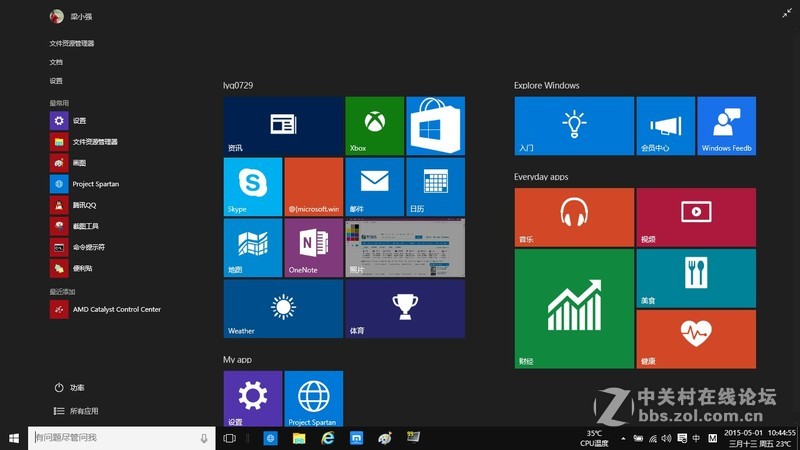Open the 会员中心 megaphone tile
This screenshot has width=800, height=450.
[665, 126]
